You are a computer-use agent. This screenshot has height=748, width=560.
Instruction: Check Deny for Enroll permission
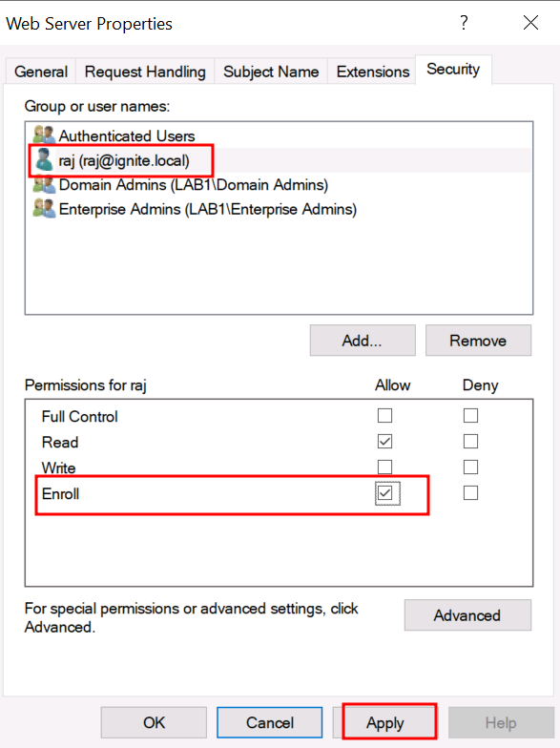pyautogui.click(x=471, y=492)
